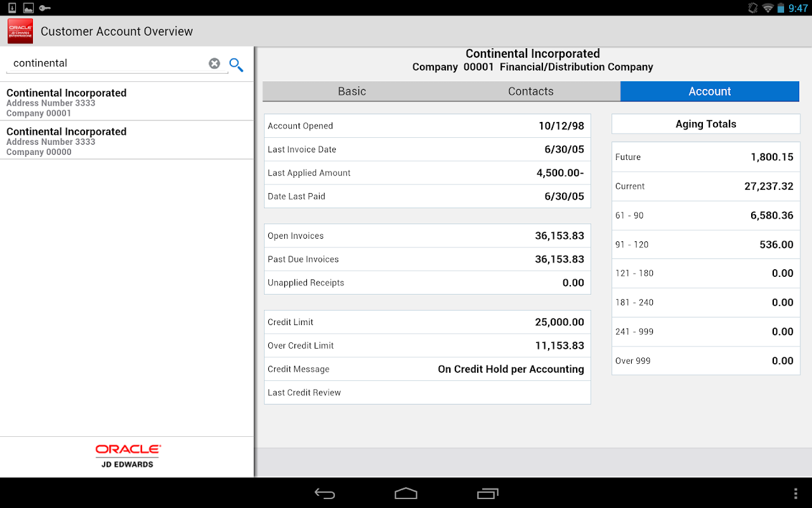Viewport: 812px width, 508px height.
Task: Tap the Account Opened date "10/12/98"
Action: pyautogui.click(x=561, y=126)
